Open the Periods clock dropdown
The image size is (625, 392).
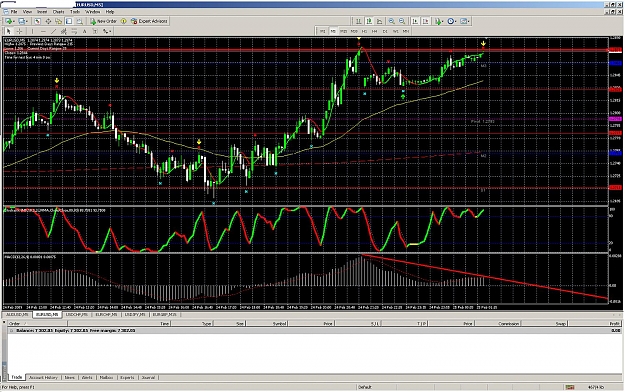point(452,21)
